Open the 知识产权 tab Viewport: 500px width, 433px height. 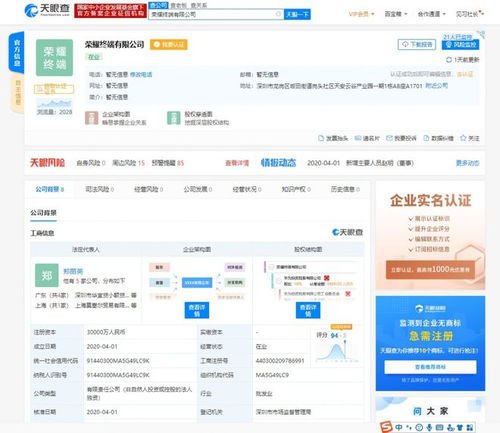pyautogui.click(x=296, y=189)
